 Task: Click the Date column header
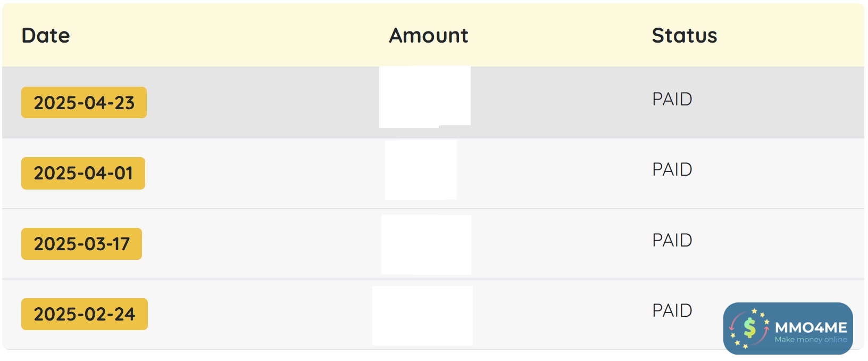pyautogui.click(x=46, y=36)
